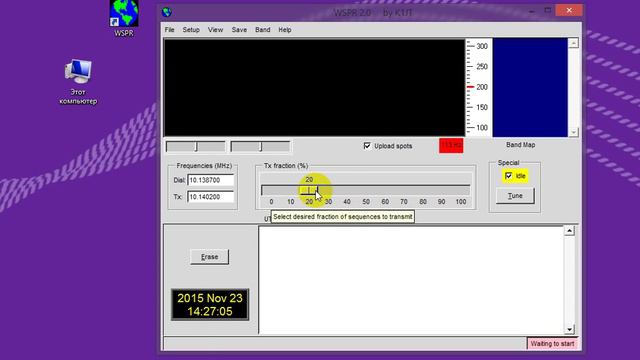Click the Frequencies (MHz) group label
Screen dimensions: 640x360
(204, 166)
